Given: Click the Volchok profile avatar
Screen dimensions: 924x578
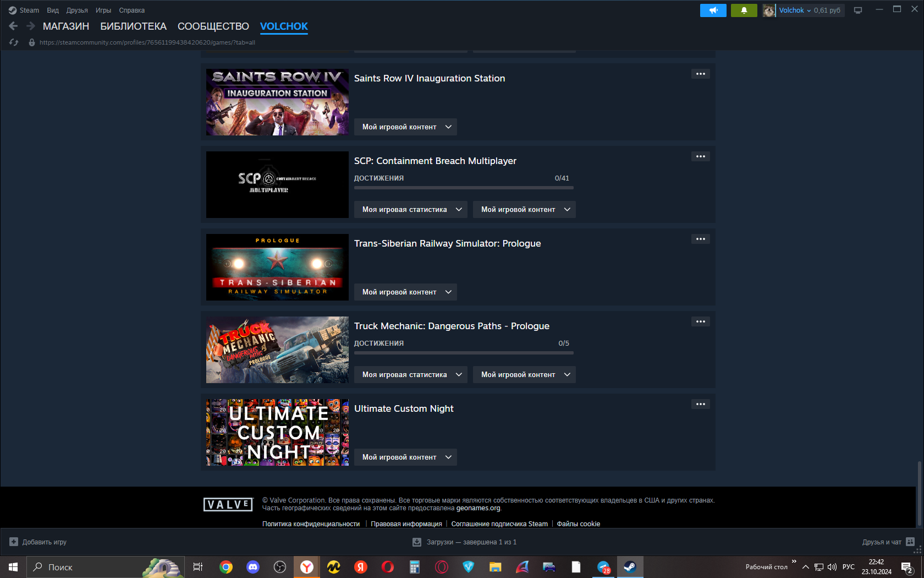Looking at the screenshot, I should pyautogui.click(x=769, y=10).
